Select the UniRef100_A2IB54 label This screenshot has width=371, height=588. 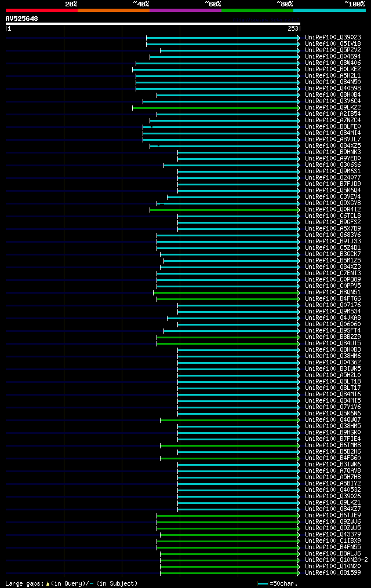click(333, 114)
